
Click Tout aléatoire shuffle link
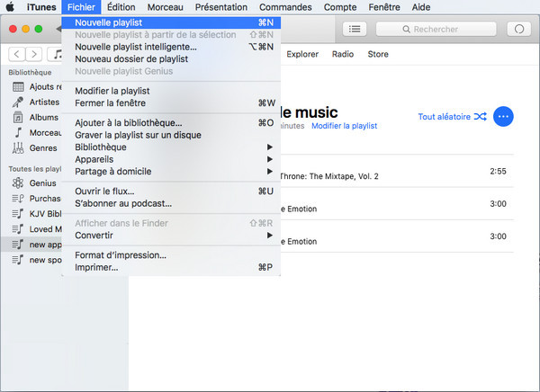(452, 117)
